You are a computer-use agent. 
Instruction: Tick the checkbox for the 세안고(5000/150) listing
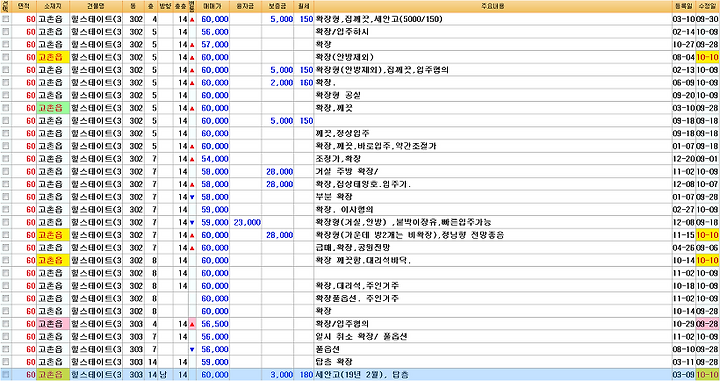[6, 19]
